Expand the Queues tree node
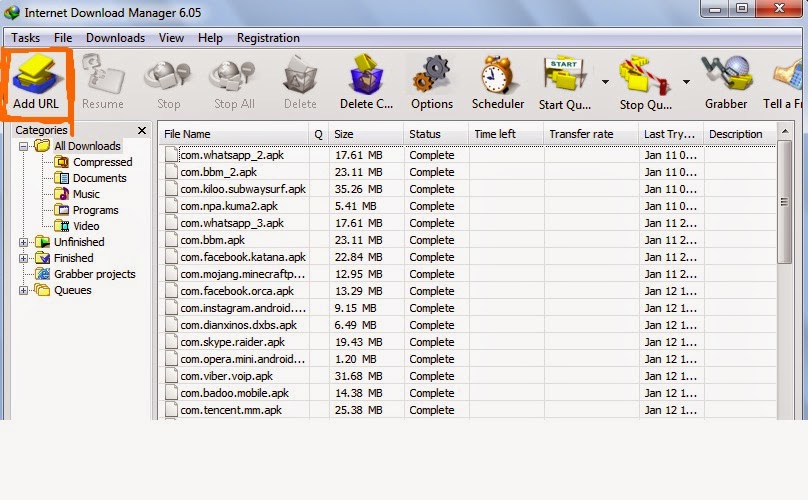 click(x=23, y=290)
